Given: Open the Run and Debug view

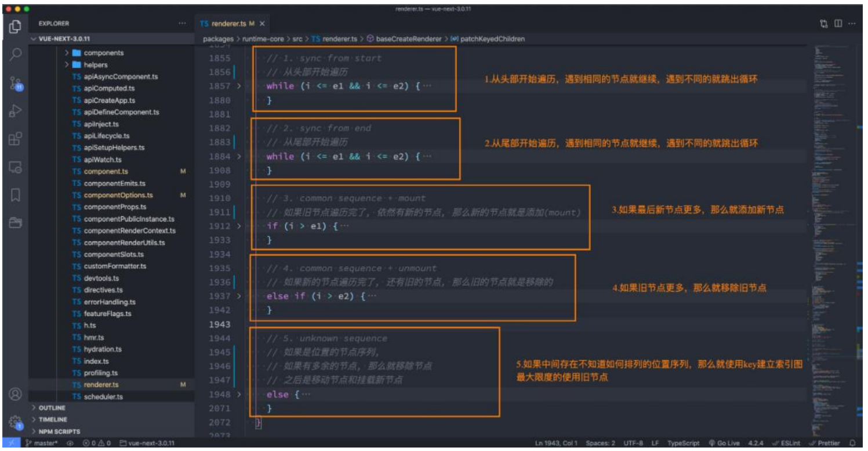Looking at the screenshot, I should 16,111.
